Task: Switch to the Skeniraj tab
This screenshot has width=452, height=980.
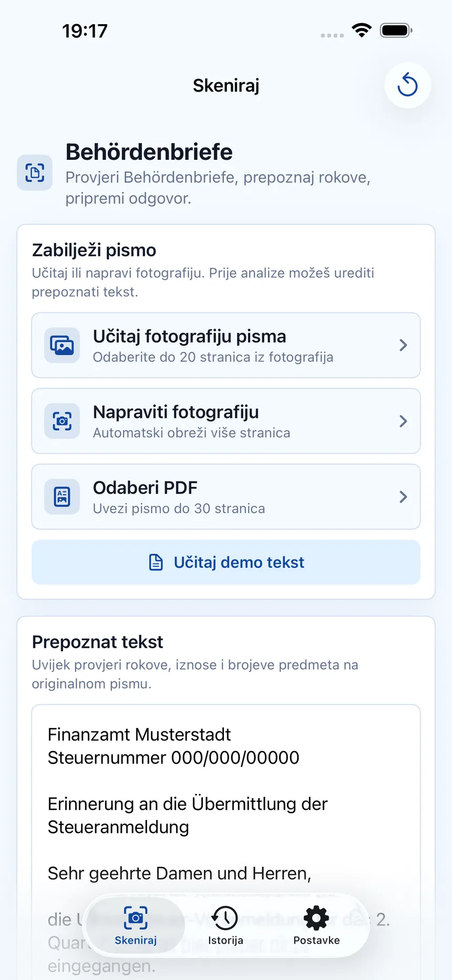Action: click(136, 925)
